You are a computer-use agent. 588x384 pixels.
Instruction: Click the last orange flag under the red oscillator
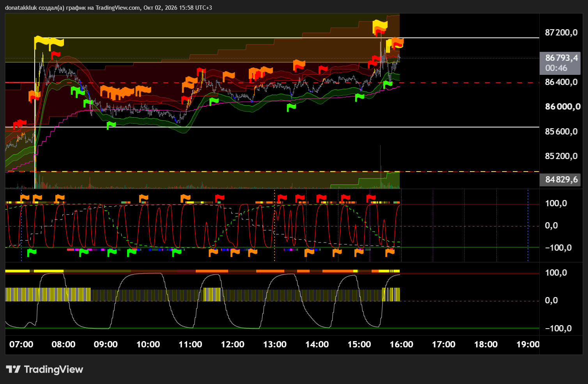(x=390, y=253)
